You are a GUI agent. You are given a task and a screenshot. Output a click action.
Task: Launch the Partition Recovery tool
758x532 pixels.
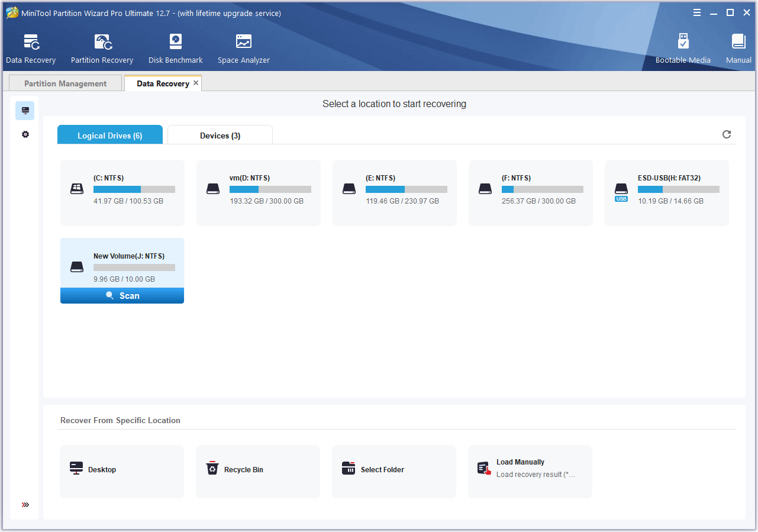(102, 49)
